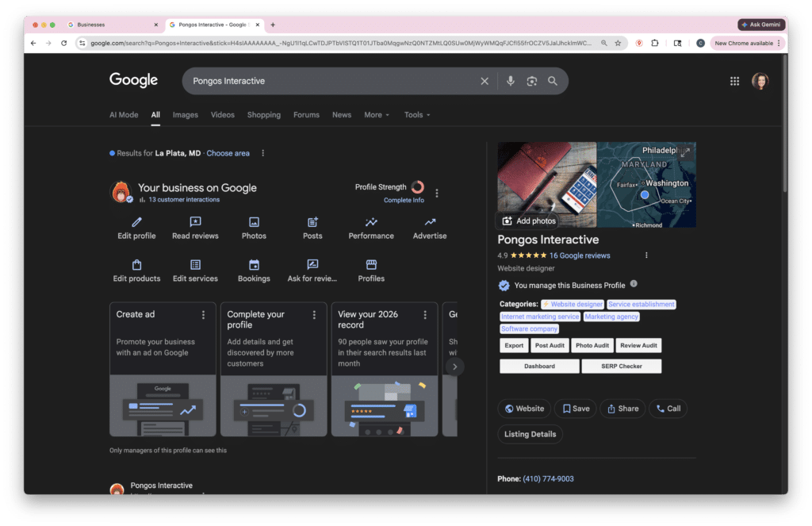Click the Profile Strength progress indicator

coord(418,187)
